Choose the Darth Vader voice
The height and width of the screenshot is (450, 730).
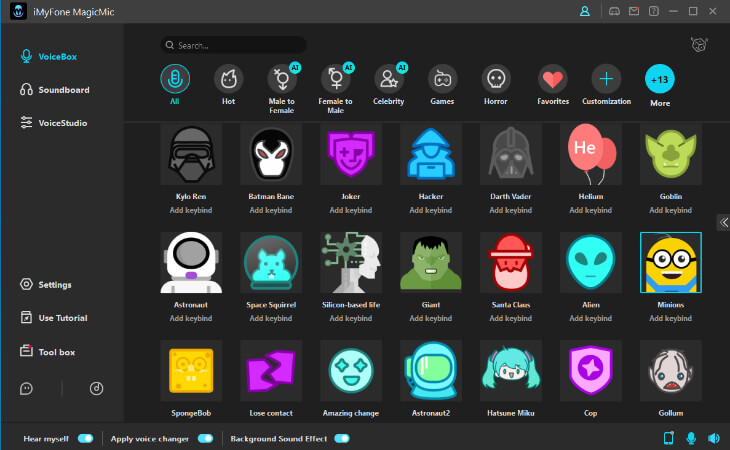click(511, 154)
